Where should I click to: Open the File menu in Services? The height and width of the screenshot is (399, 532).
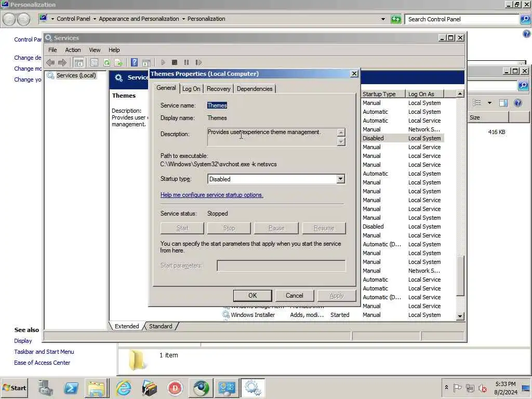[52, 50]
